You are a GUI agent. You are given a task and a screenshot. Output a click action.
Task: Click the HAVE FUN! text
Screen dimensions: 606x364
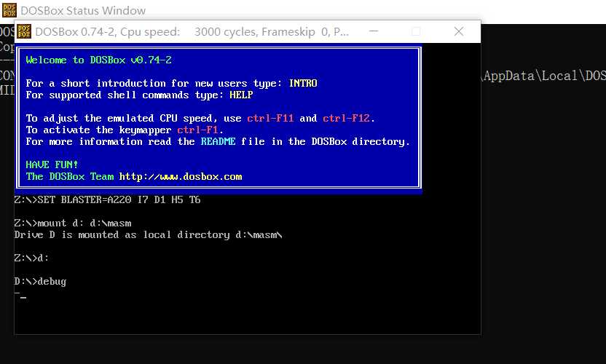pos(52,165)
